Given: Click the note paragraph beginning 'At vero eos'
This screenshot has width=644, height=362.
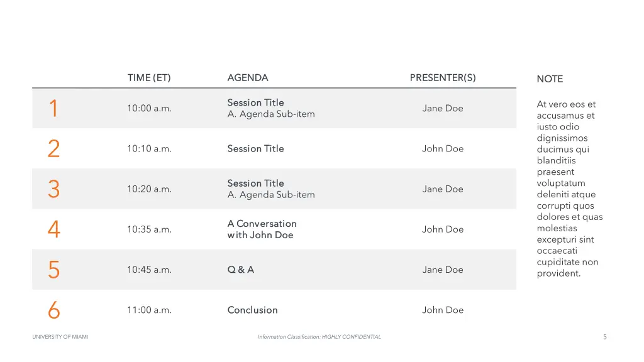Looking at the screenshot, I should pyautogui.click(x=570, y=189).
